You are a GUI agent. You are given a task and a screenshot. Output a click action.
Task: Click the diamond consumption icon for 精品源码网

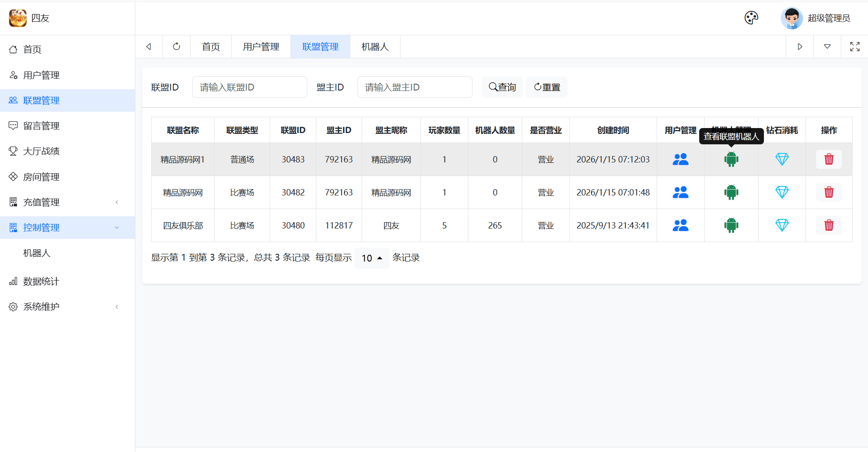[x=782, y=192]
